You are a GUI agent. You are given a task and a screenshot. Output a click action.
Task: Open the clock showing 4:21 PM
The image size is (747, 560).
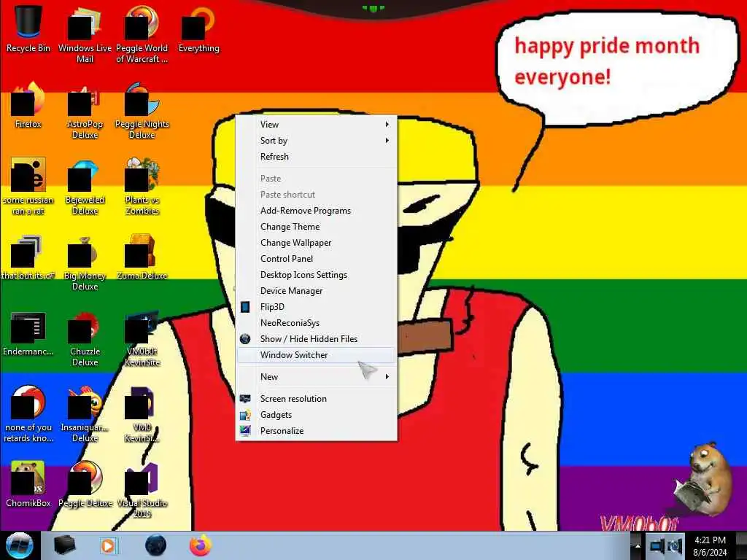(x=710, y=545)
